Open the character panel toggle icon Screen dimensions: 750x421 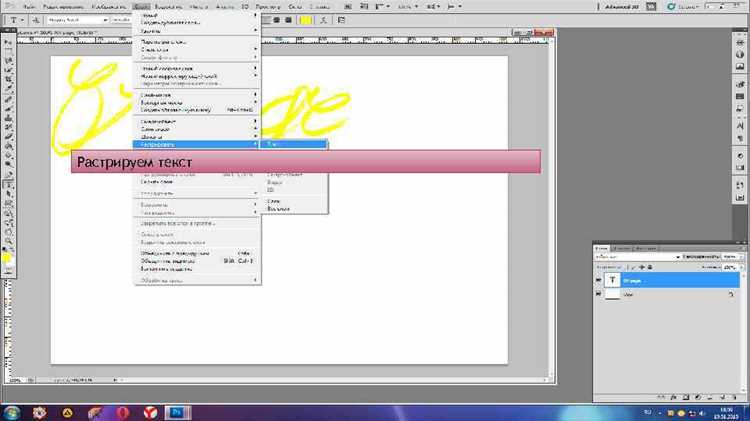[341, 20]
